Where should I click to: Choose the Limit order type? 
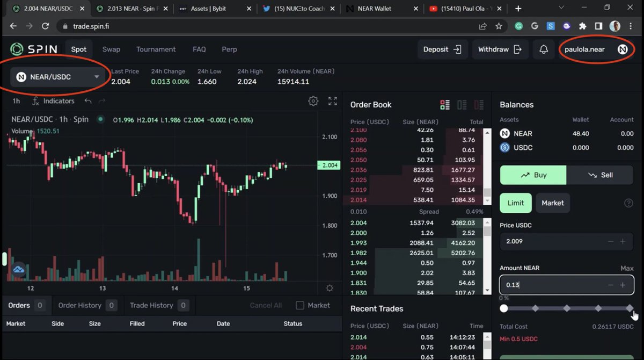click(516, 203)
